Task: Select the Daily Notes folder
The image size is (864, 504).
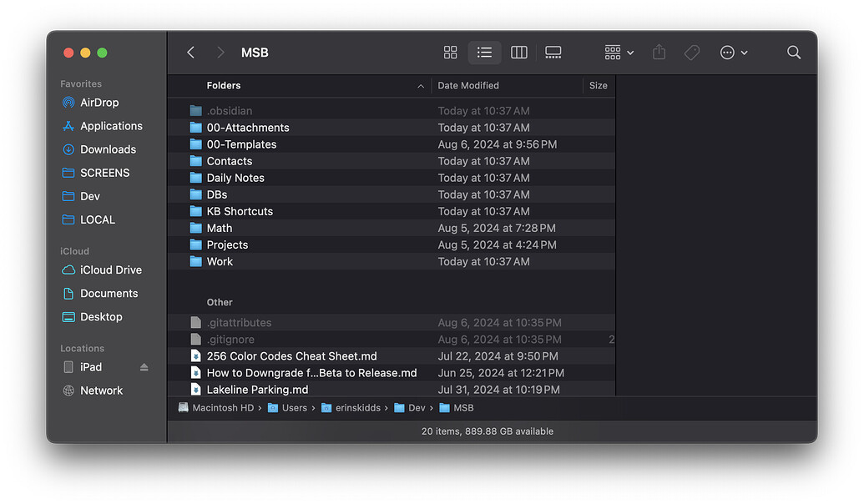Action: (x=235, y=178)
